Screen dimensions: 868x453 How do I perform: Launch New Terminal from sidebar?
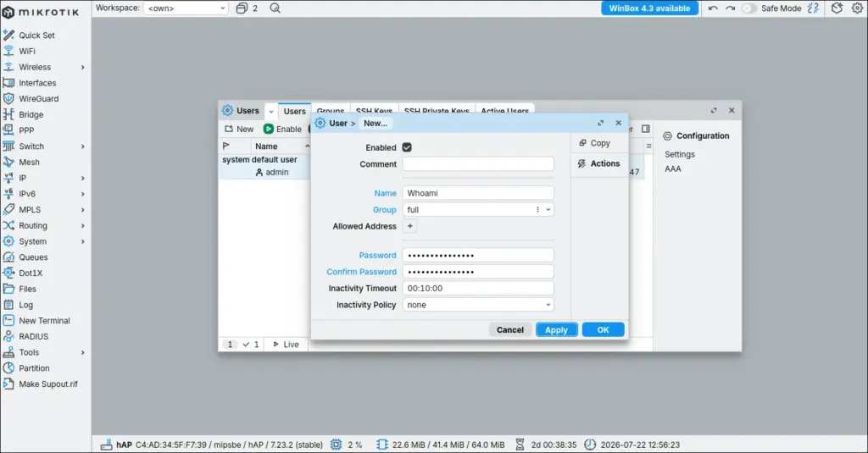click(44, 321)
